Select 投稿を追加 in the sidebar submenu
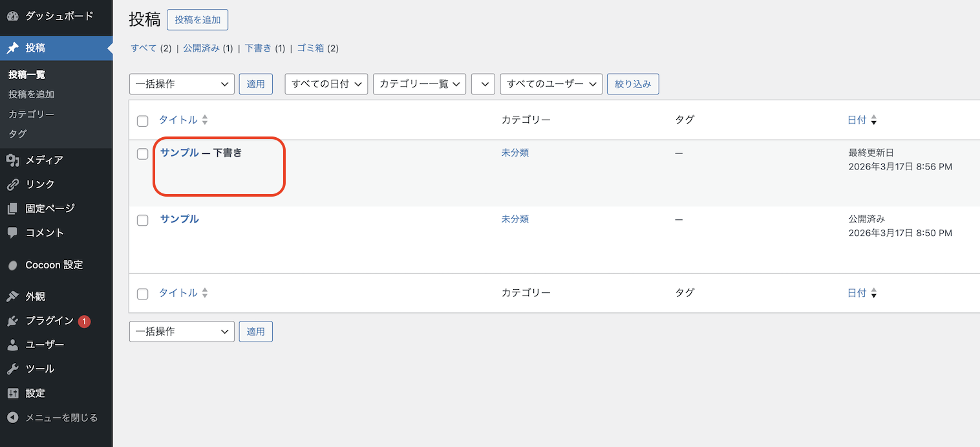Screen dimensions: 980x447 pyautogui.click(x=31, y=94)
